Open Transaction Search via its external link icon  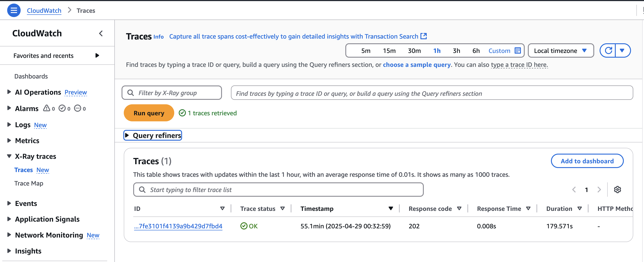[x=424, y=36]
